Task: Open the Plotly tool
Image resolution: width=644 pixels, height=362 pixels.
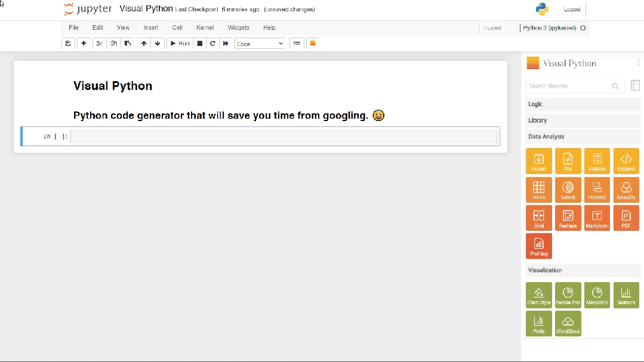Action: [x=539, y=323]
